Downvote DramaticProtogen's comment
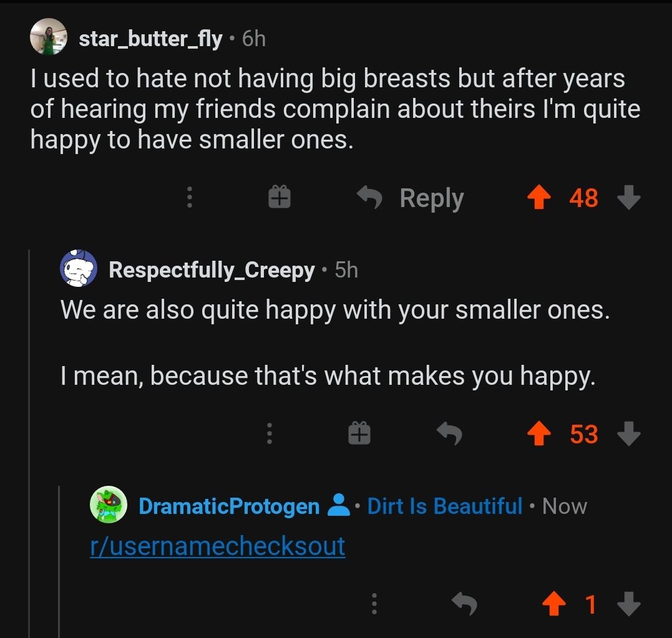Image resolution: width=672 pixels, height=638 pixels. (x=628, y=604)
